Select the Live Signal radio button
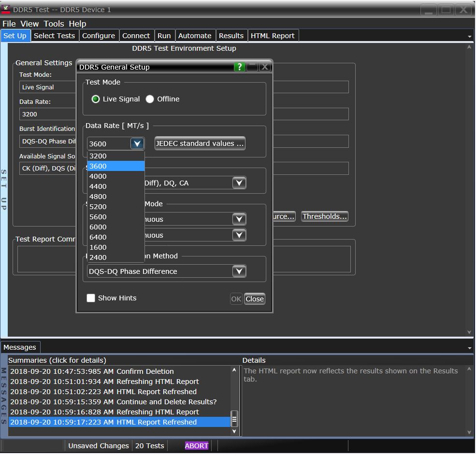Screen dimensions: 476x454 coord(96,99)
